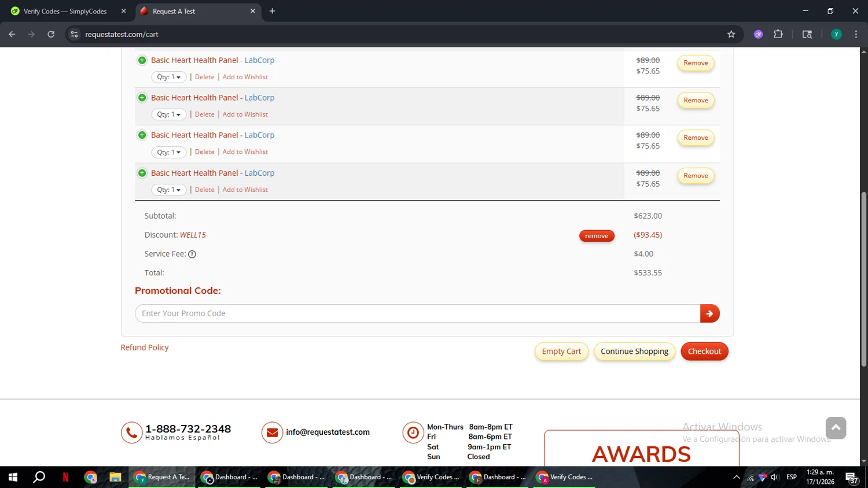Screen dimensions: 868x488
Task: Click the phone number 1-888-732-2348
Action: tap(188, 429)
